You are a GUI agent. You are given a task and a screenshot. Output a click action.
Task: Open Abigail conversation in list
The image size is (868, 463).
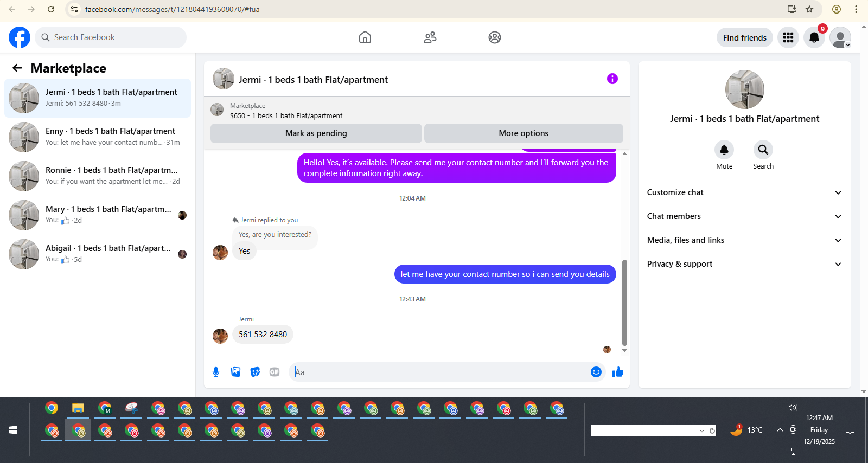98,254
